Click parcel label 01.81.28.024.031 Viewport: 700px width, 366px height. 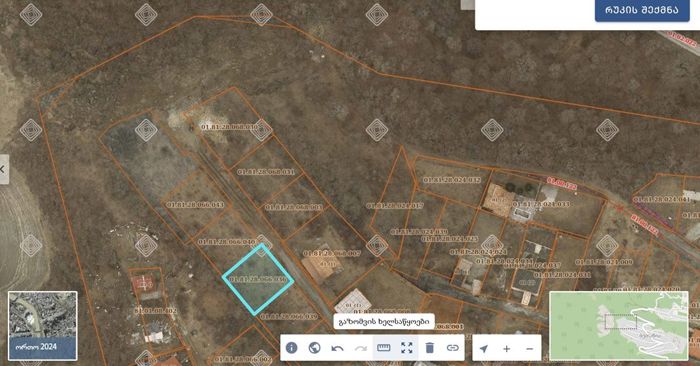pyautogui.click(x=562, y=275)
